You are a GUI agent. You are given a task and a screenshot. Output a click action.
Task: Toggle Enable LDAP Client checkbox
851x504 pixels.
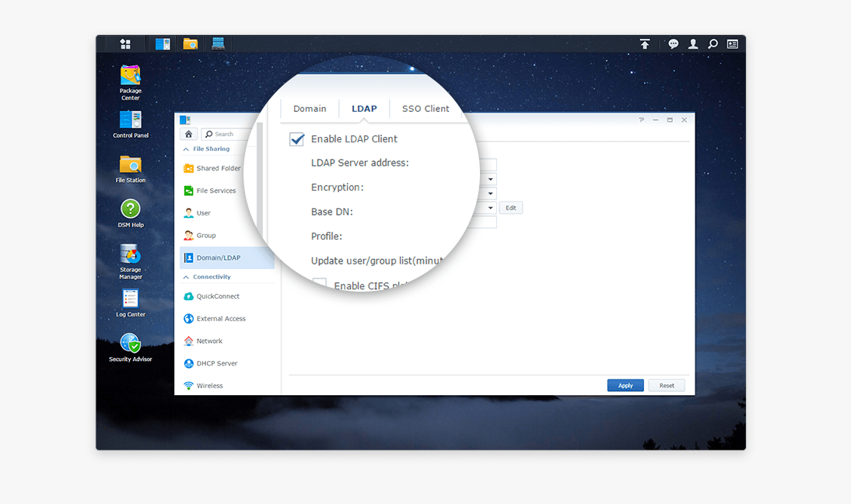pos(297,139)
